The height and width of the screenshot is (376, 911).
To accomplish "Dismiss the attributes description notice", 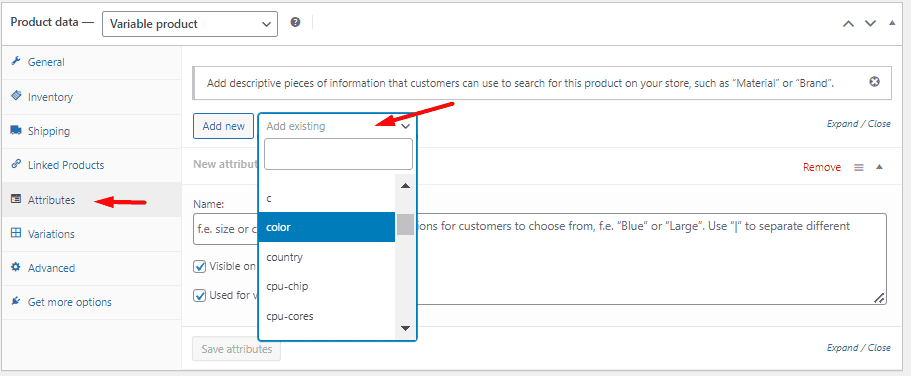I will pos(874,82).
